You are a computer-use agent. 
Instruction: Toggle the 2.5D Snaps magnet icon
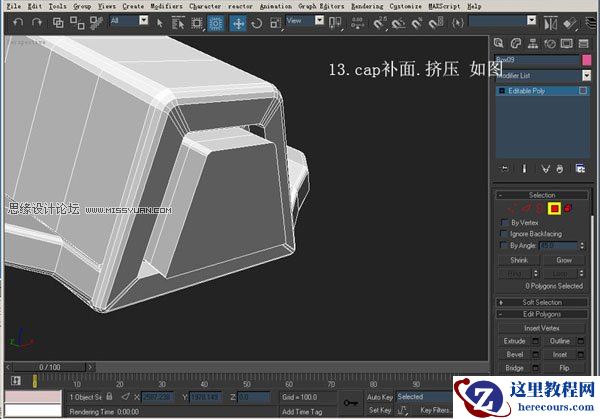click(379, 23)
